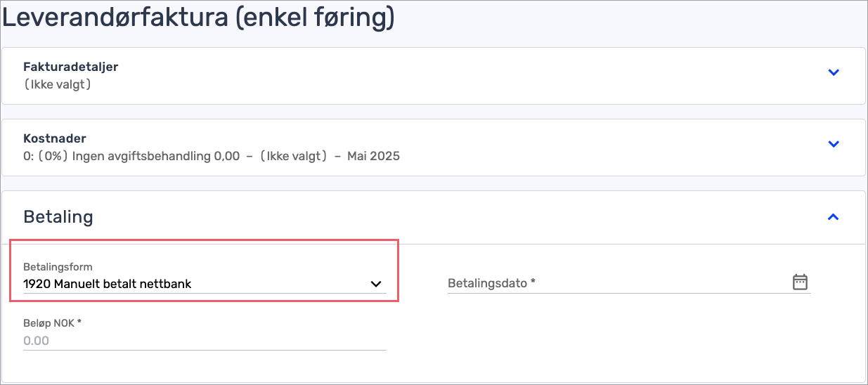The image size is (868, 385).
Task: Open the Betalingsform dropdown arrow
Action: [x=376, y=284]
